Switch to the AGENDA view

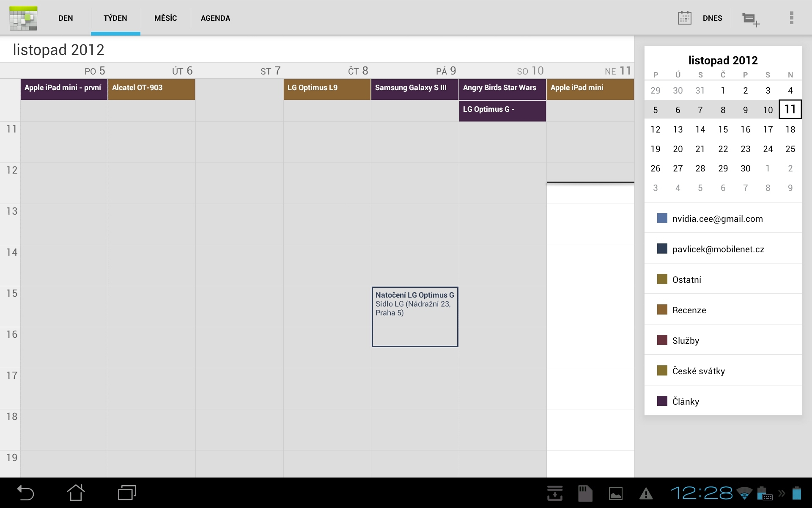[216, 18]
